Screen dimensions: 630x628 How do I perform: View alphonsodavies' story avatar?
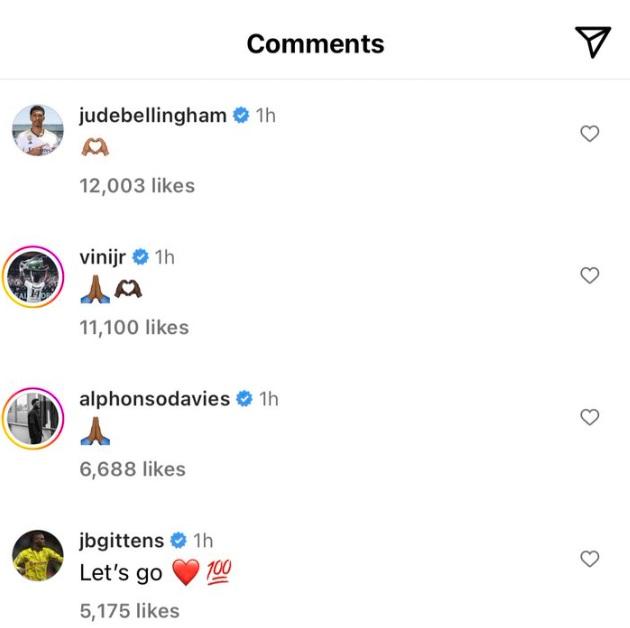pyautogui.click(x=38, y=416)
